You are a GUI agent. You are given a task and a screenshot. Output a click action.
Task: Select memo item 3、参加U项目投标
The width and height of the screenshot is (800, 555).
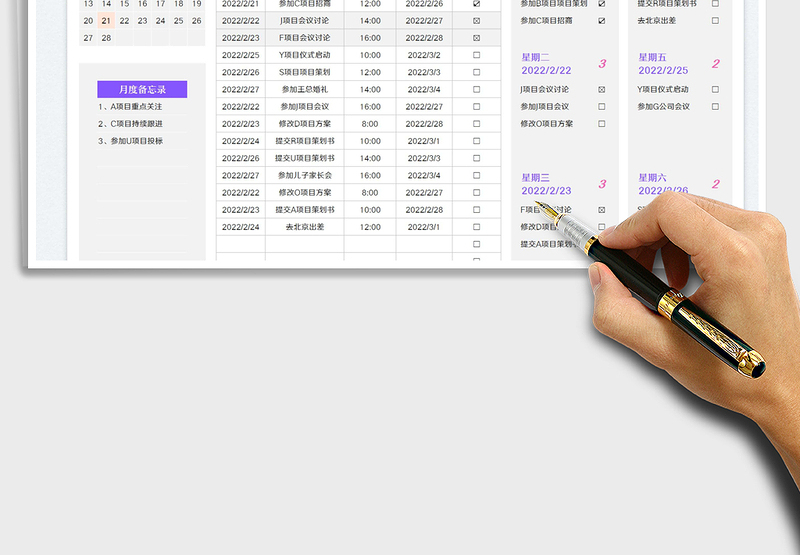pos(130,141)
